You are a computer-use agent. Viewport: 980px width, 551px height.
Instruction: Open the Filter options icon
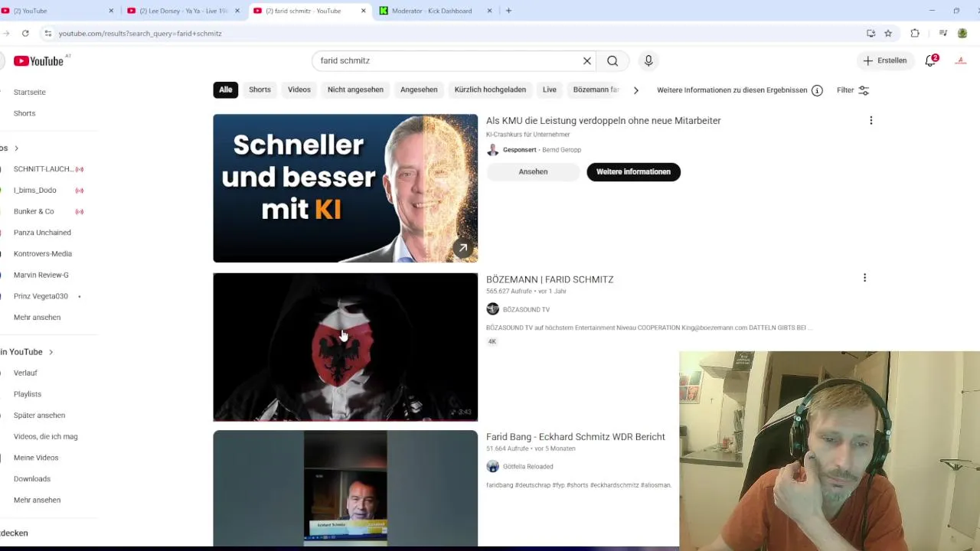tap(864, 90)
